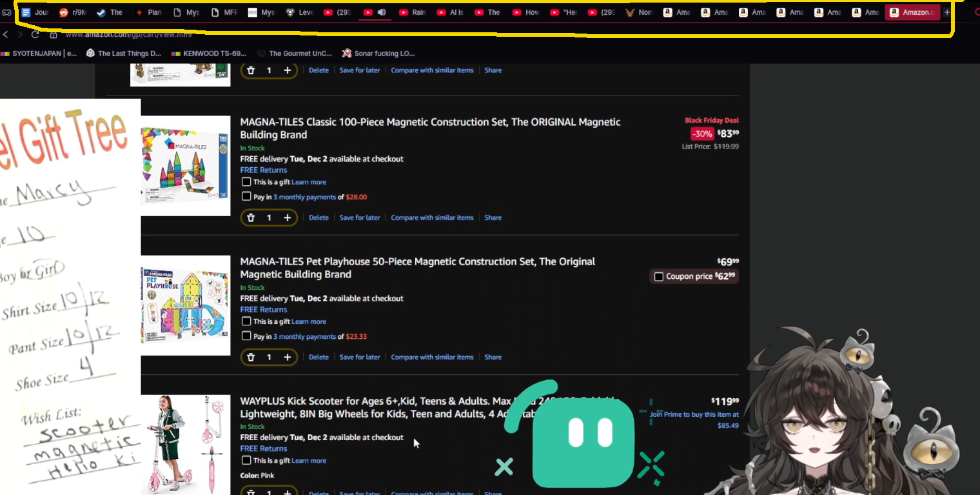Mute the YouTube tab playing audio
This screenshot has width=980, height=495.
[382, 12]
